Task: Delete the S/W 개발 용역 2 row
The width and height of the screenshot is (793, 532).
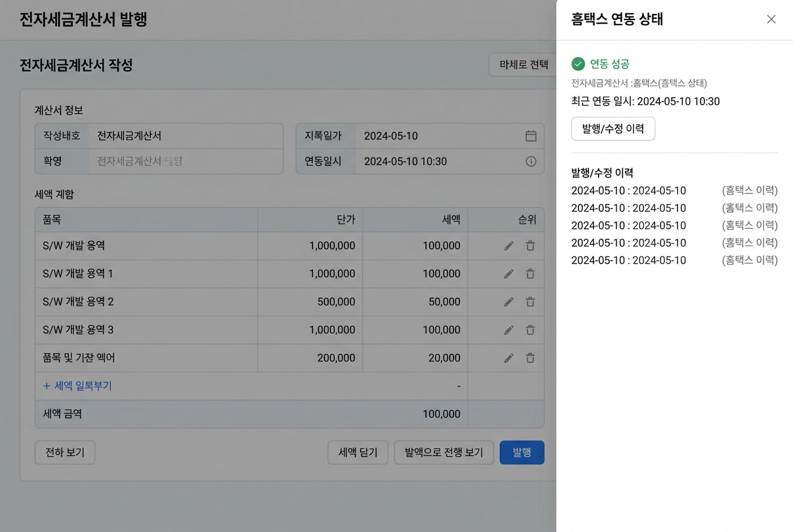Action: 530,302
